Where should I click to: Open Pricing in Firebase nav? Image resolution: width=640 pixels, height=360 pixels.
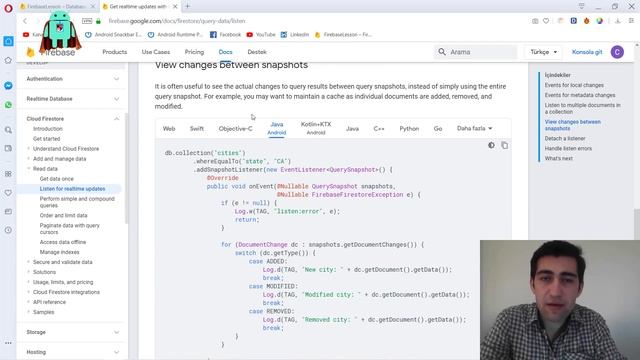pyautogui.click(x=194, y=52)
